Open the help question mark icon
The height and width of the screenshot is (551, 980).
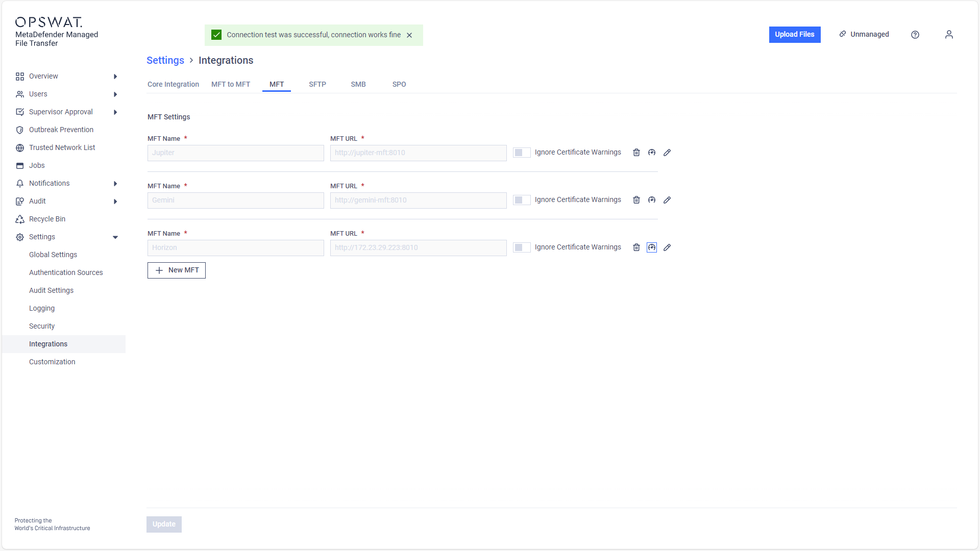click(915, 35)
